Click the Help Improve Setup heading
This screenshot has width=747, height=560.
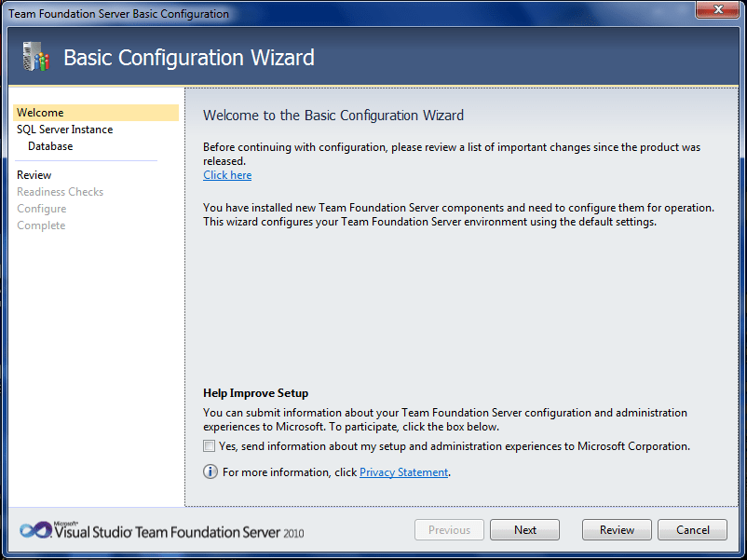coord(256,393)
